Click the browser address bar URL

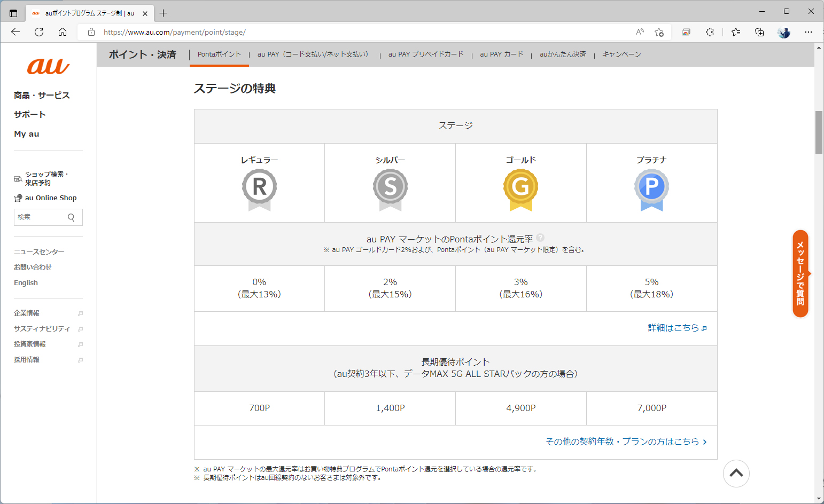coord(175,32)
